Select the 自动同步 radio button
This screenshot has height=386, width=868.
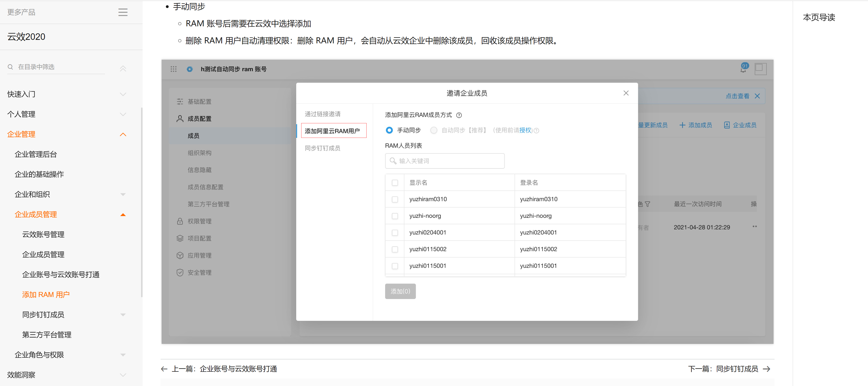coord(434,130)
